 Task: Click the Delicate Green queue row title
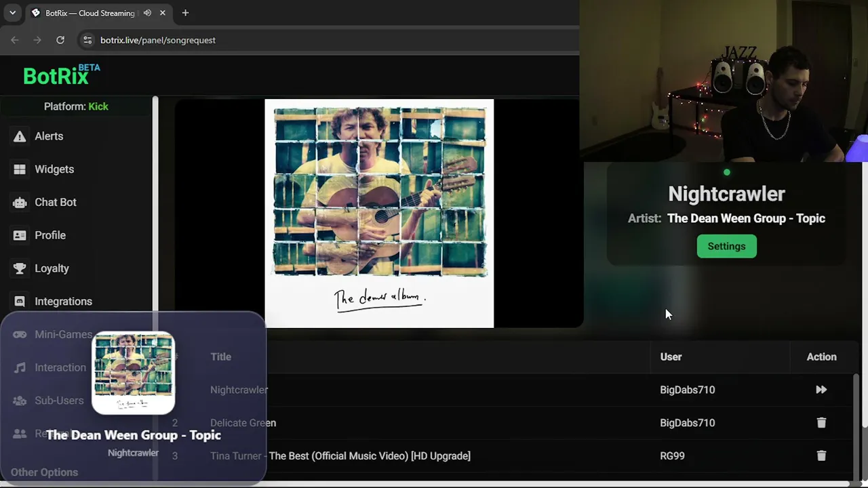243,423
